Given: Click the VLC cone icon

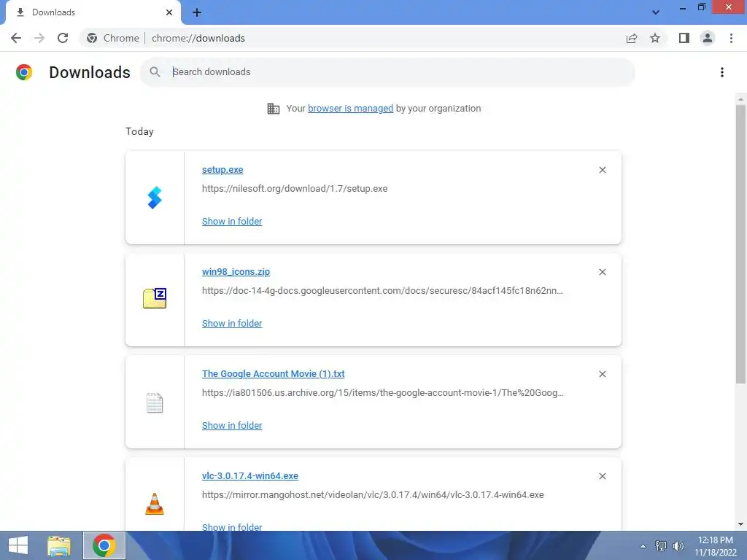Looking at the screenshot, I should click(155, 504).
